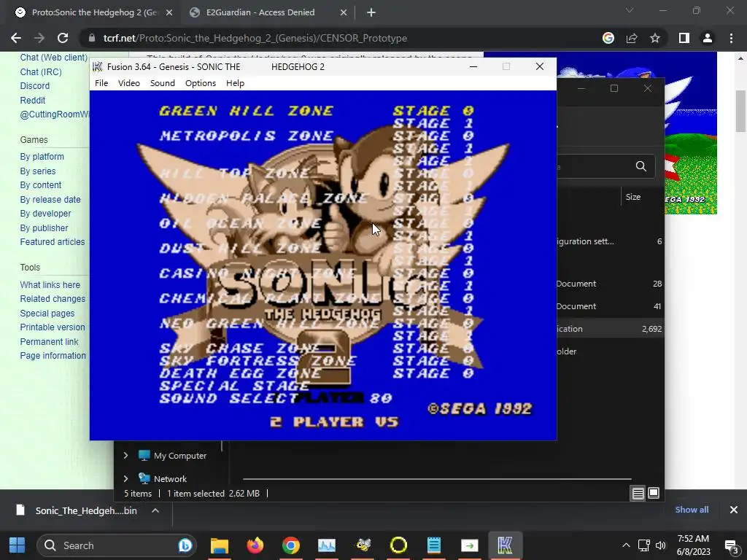Open the Options menu in Fusion
The height and width of the screenshot is (560, 747).
[201, 83]
